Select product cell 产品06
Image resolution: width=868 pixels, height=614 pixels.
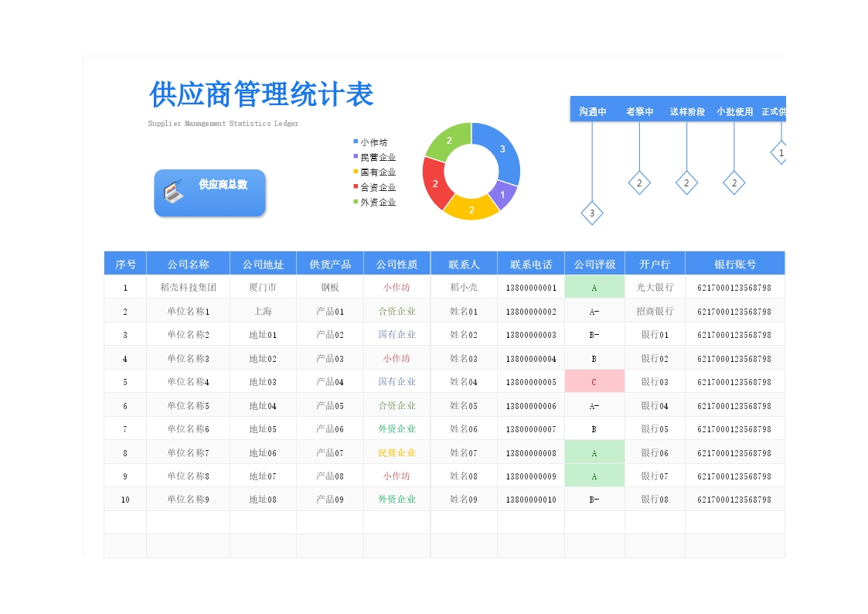(x=330, y=428)
